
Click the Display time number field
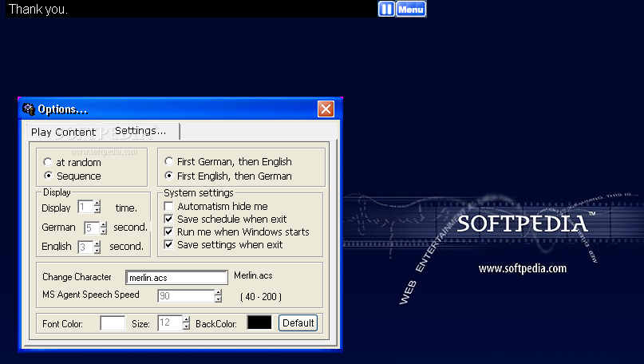pyautogui.click(x=85, y=207)
